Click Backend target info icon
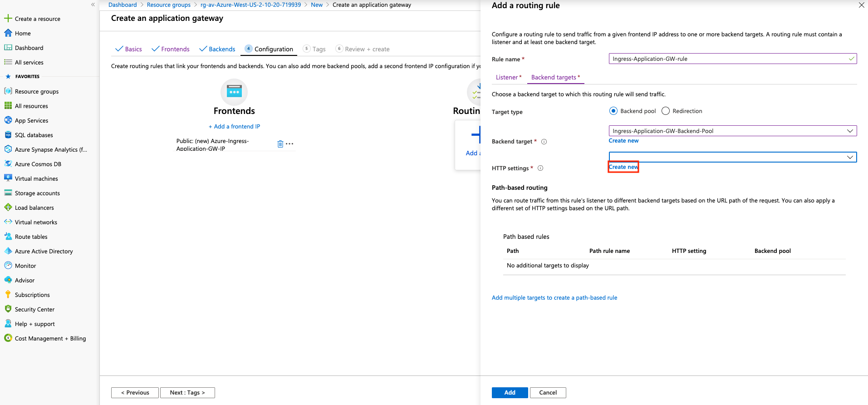This screenshot has height=405, width=868. coord(544,142)
